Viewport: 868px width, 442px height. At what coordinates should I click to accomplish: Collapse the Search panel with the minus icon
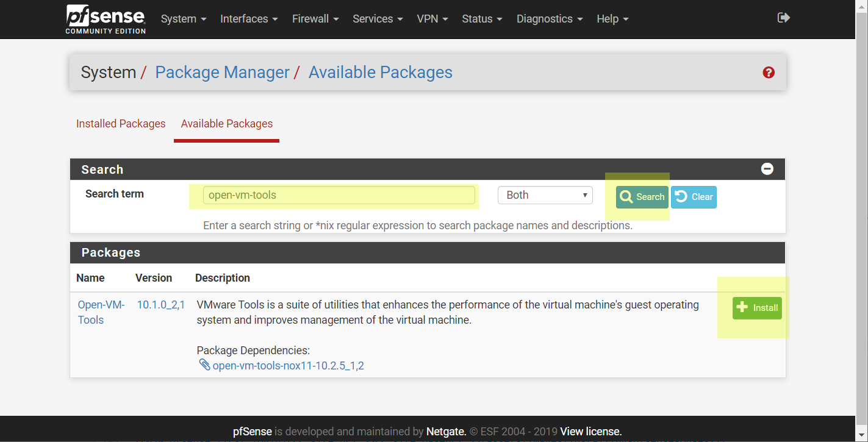[767, 169]
